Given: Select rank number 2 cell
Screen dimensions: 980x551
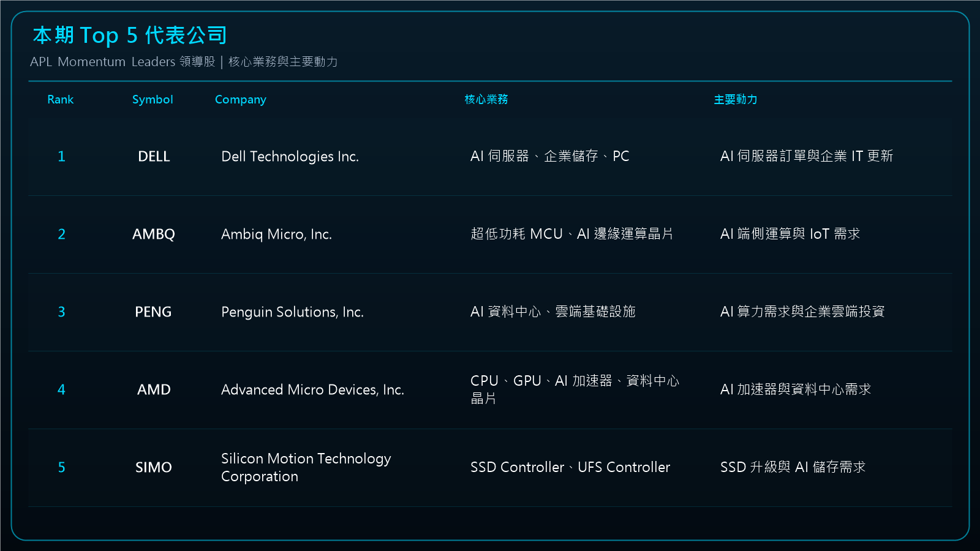Looking at the screenshot, I should pyautogui.click(x=61, y=234).
